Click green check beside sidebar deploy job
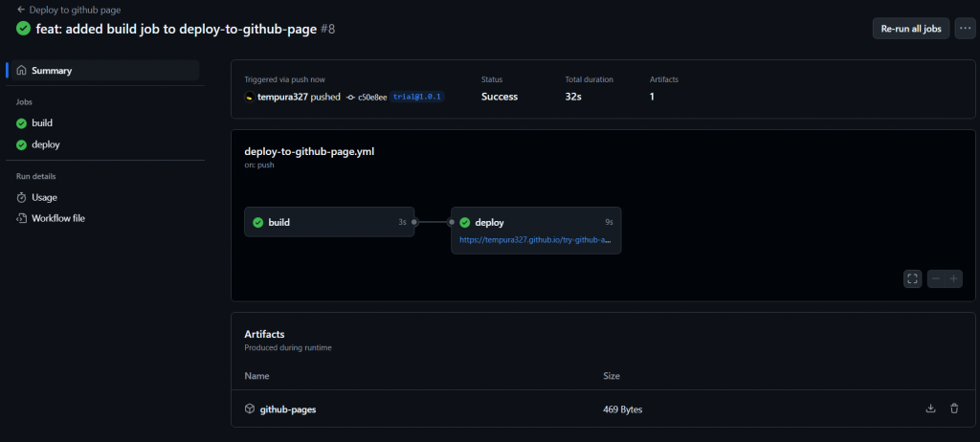 21,144
